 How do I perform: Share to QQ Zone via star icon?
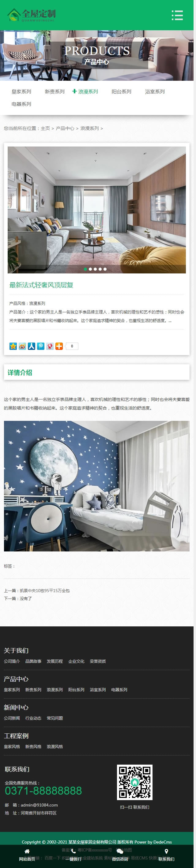click(x=13, y=346)
